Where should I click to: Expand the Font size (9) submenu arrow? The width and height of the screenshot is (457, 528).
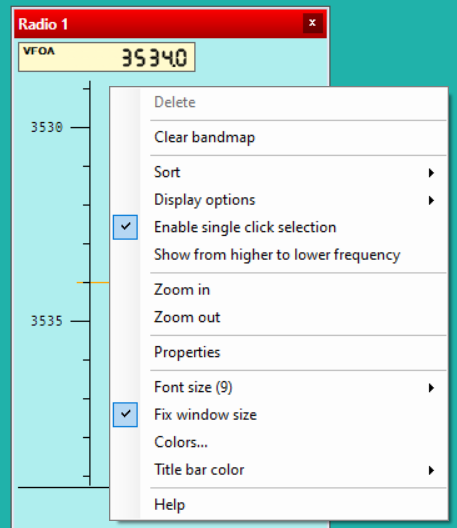point(431,388)
